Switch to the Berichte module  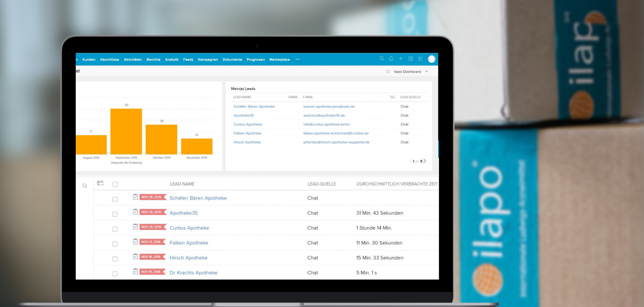point(153,59)
